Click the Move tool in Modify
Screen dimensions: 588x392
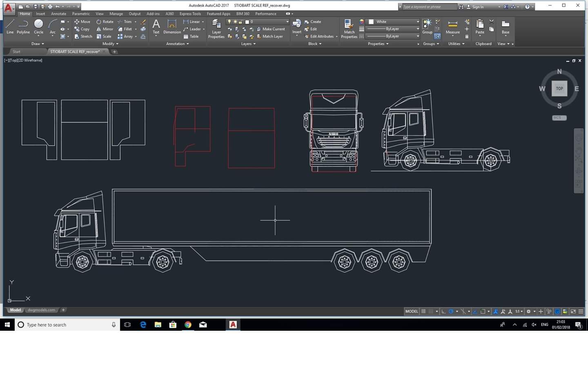[82, 22]
